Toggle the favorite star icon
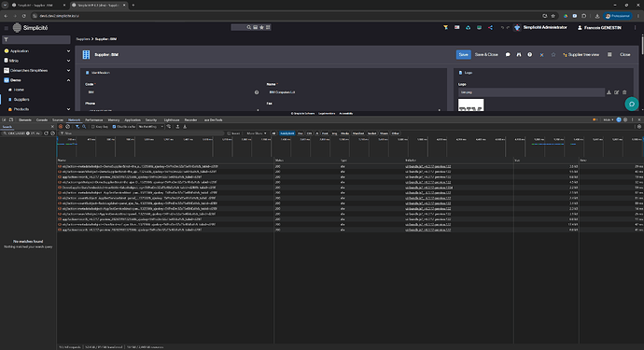Screen dimensions: 644x350 pos(553,55)
